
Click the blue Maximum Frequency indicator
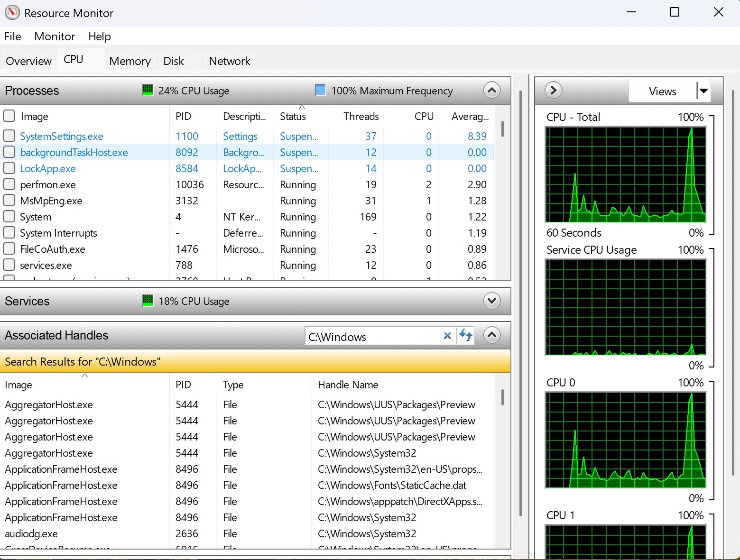tap(320, 90)
